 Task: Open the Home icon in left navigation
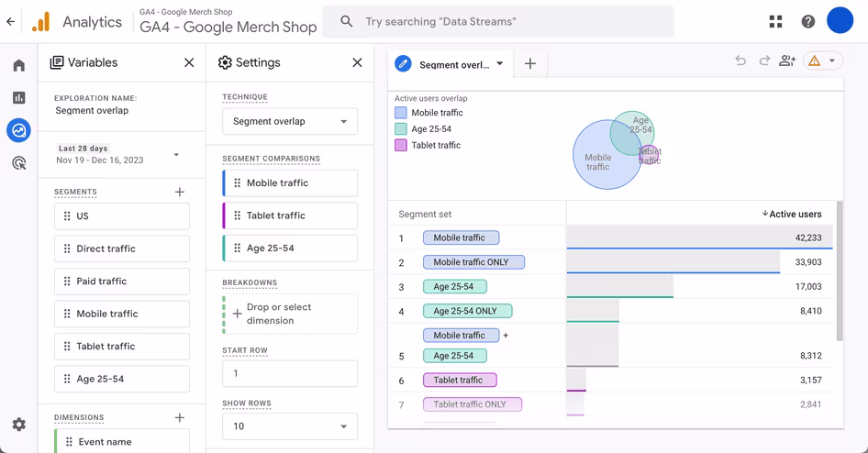pos(19,65)
